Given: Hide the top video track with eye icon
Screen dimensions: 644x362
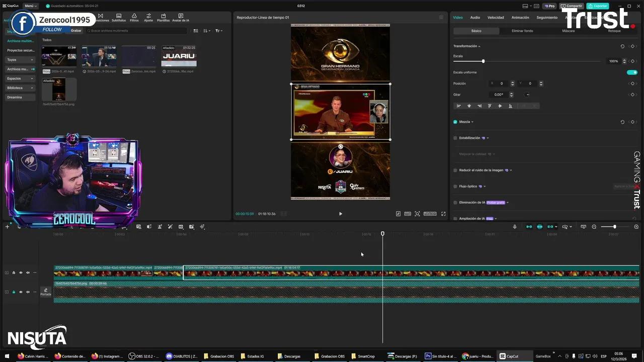Looking at the screenshot, I should coord(21,273).
